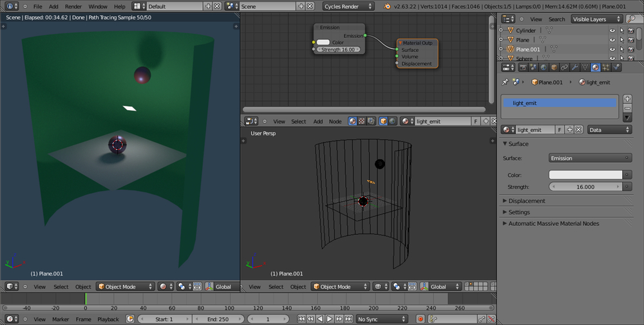This screenshot has width=644, height=325.
Task: Click the record auto-keyframe button
Action: [420, 319]
